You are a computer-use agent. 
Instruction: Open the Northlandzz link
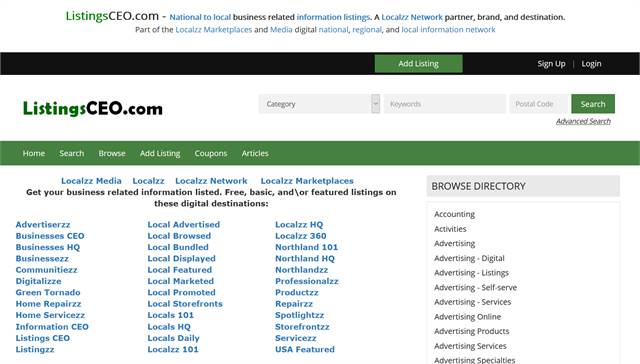tap(302, 270)
